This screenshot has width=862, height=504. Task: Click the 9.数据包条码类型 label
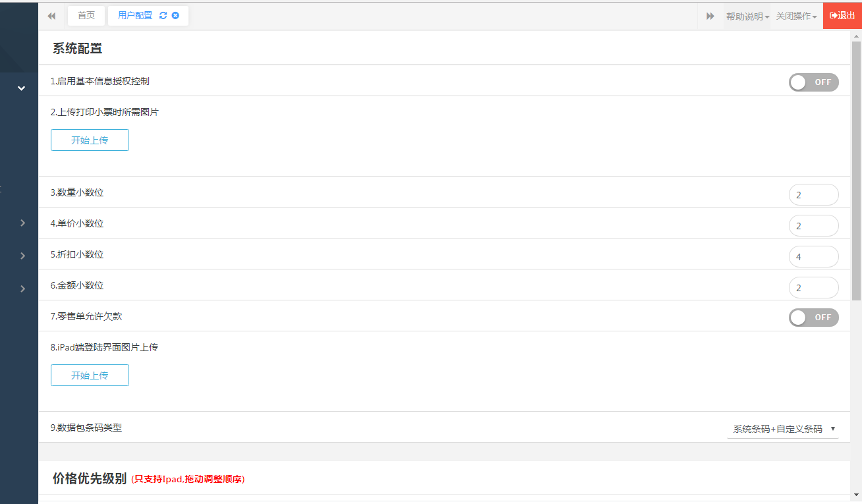pyautogui.click(x=86, y=428)
